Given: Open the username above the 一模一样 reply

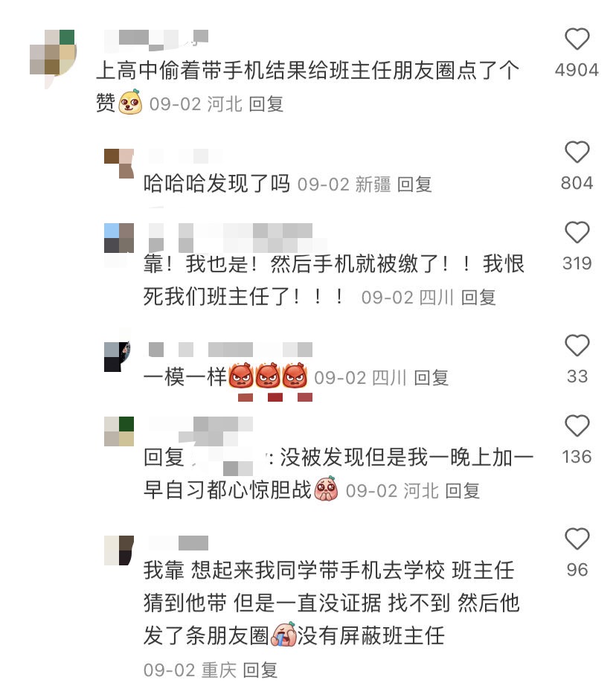Looking at the screenshot, I should click(231, 350).
